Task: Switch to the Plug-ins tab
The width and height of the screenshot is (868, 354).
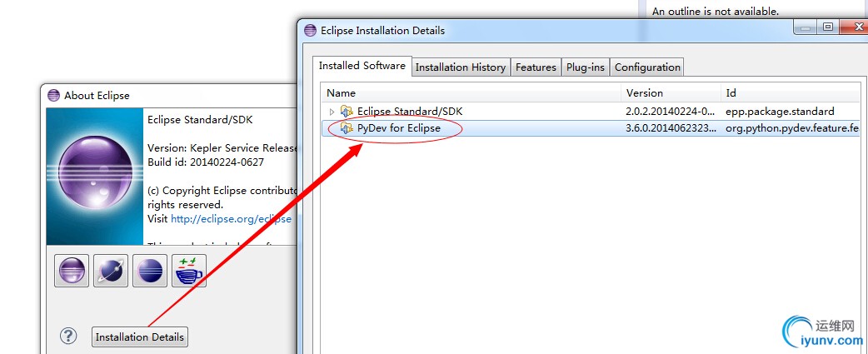Action: click(x=586, y=67)
